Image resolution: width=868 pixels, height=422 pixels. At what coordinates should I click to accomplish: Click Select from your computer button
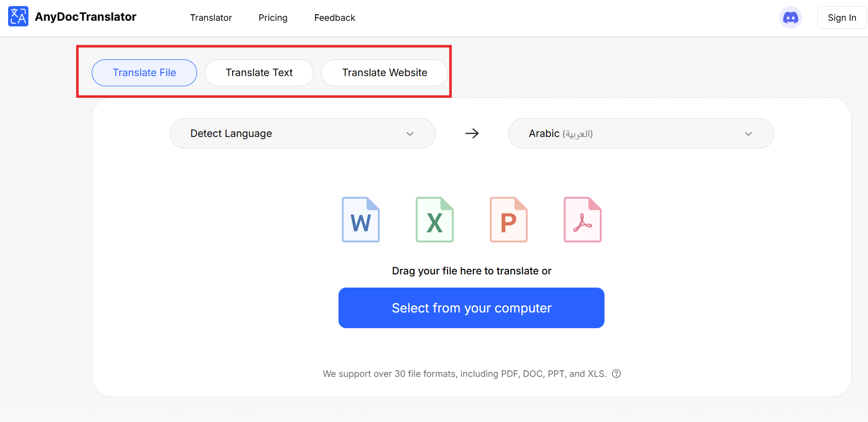(x=471, y=308)
